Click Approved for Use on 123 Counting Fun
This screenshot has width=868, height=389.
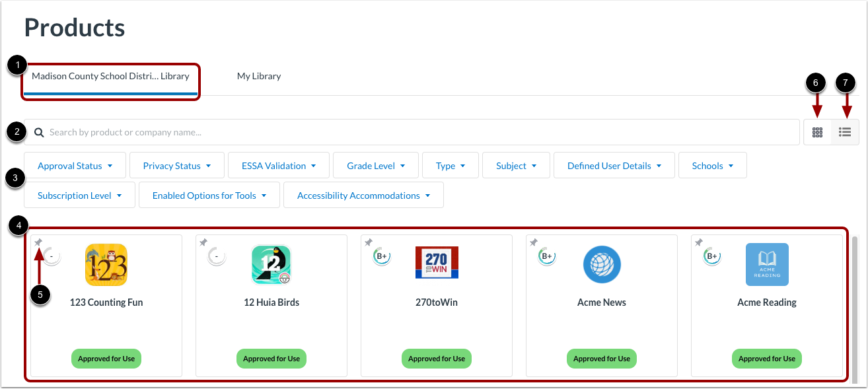click(106, 359)
